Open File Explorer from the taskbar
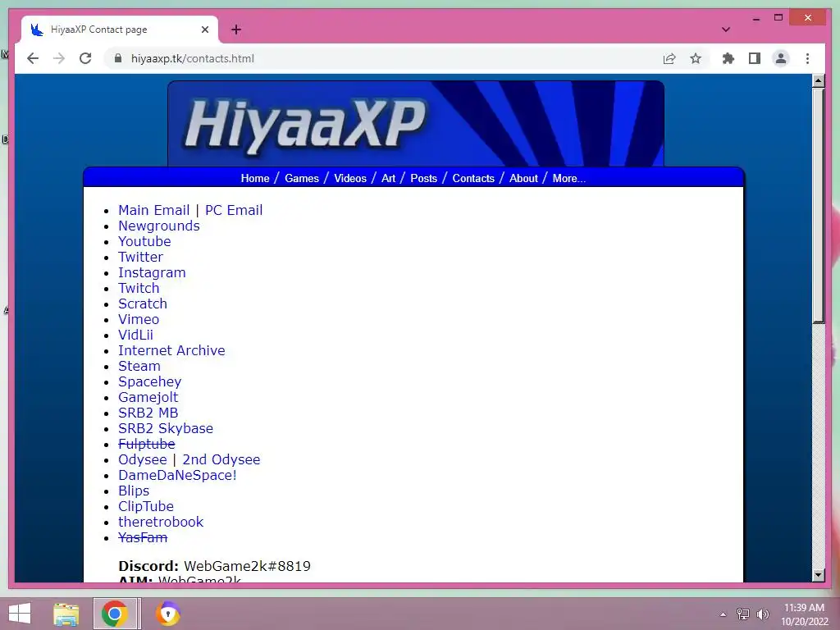The height and width of the screenshot is (630, 840). (66, 614)
